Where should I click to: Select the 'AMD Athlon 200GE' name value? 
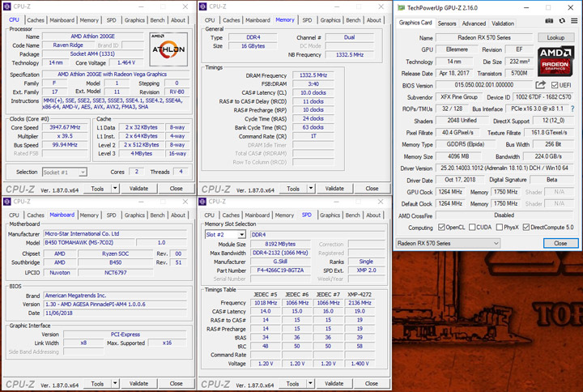point(92,36)
